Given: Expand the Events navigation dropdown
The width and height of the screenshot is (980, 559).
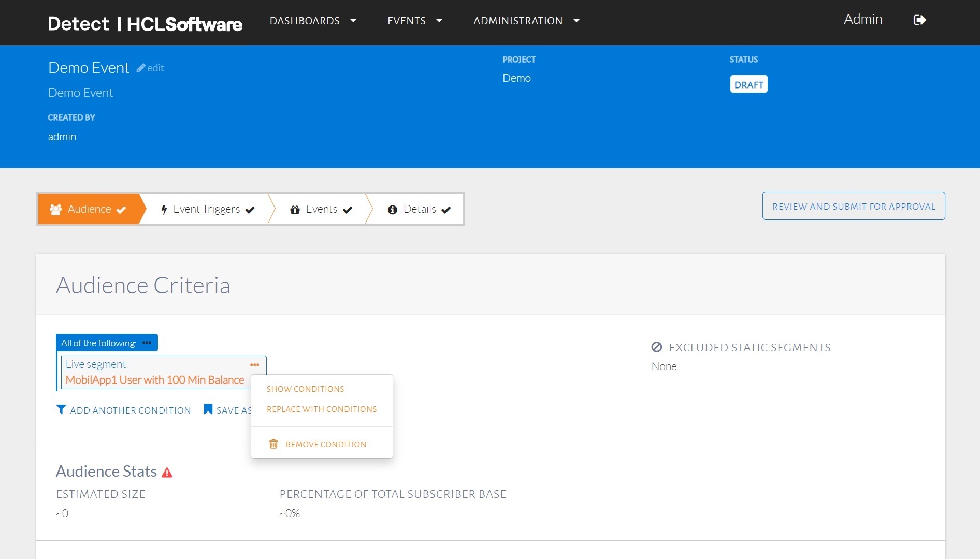Looking at the screenshot, I should tap(414, 21).
